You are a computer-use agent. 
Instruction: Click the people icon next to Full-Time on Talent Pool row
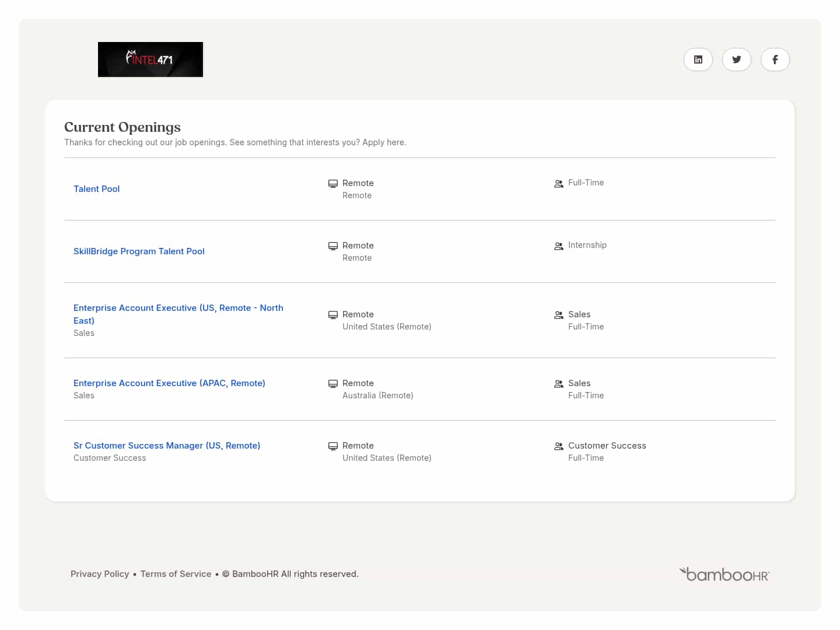[559, 183]
